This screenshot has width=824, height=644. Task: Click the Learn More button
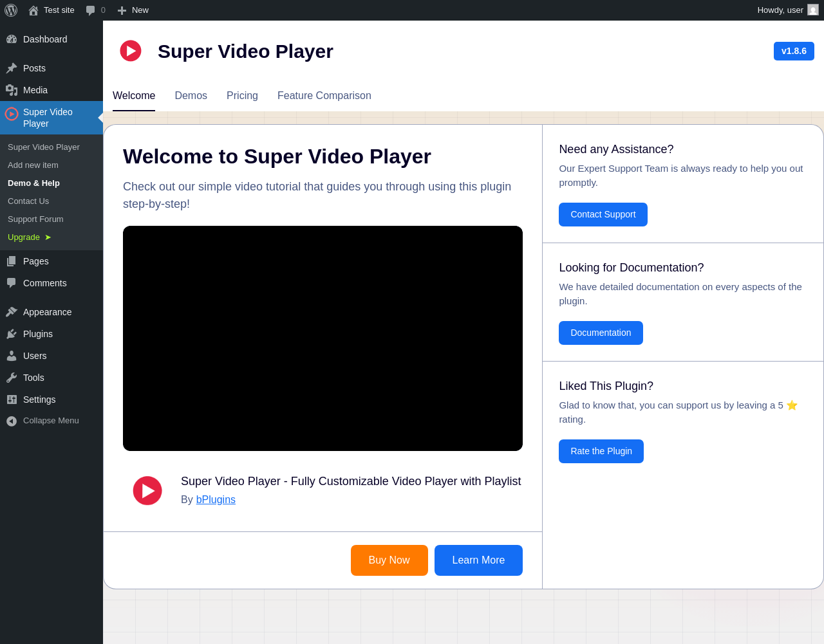tap(478, 560)
